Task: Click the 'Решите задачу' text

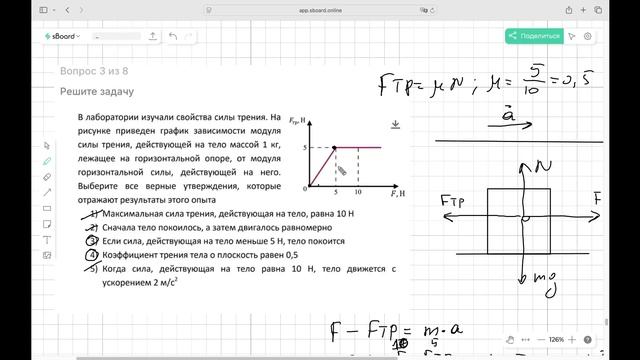Action: pos(97,91)
